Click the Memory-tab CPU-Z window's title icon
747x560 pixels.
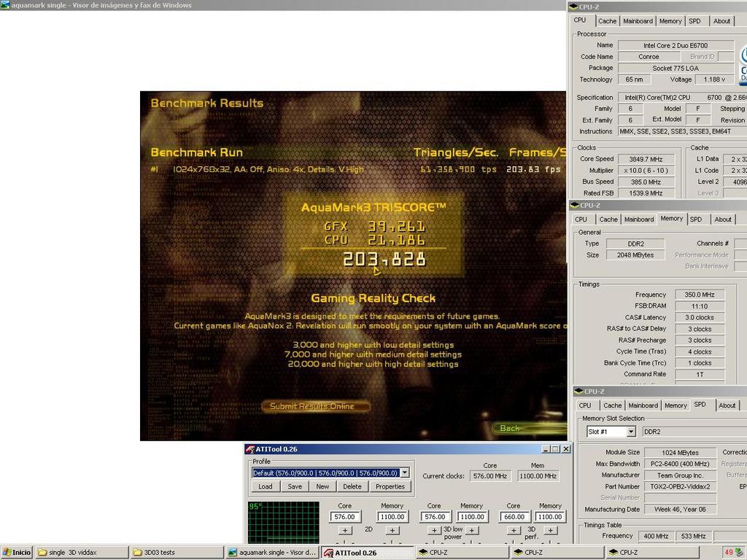[x=575, y=205]
